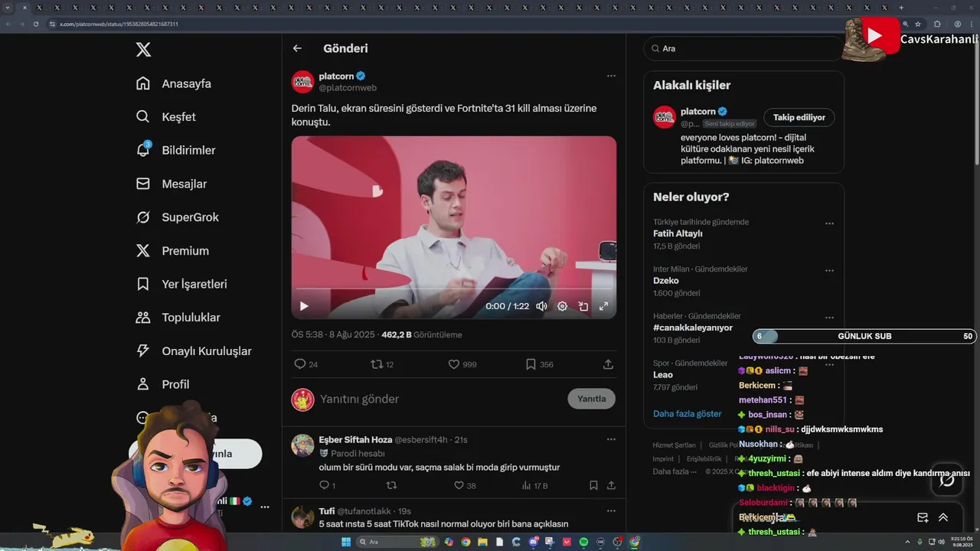Screen dimensions: 980x551
Task: Bookmark the post with 356 bookmarks
Action: [x=539, y=364]
